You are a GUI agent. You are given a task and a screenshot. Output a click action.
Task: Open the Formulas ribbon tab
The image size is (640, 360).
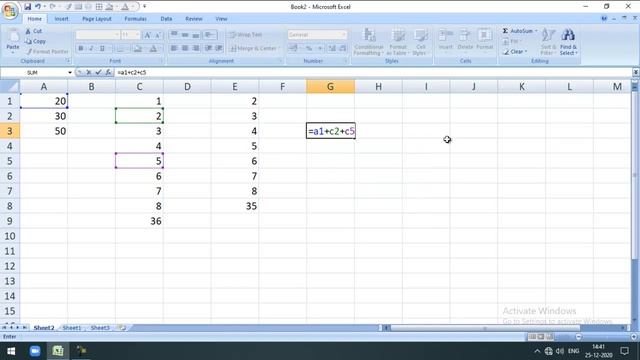coord(135,19)
